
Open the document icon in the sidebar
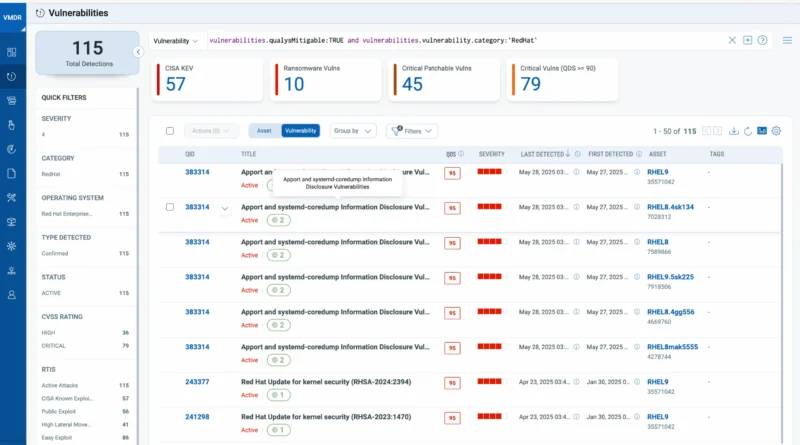coord(12,174)
